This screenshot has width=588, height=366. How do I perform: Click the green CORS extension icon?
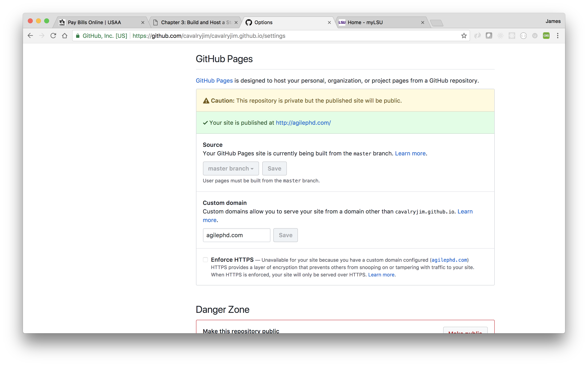(x=546, y=36)
